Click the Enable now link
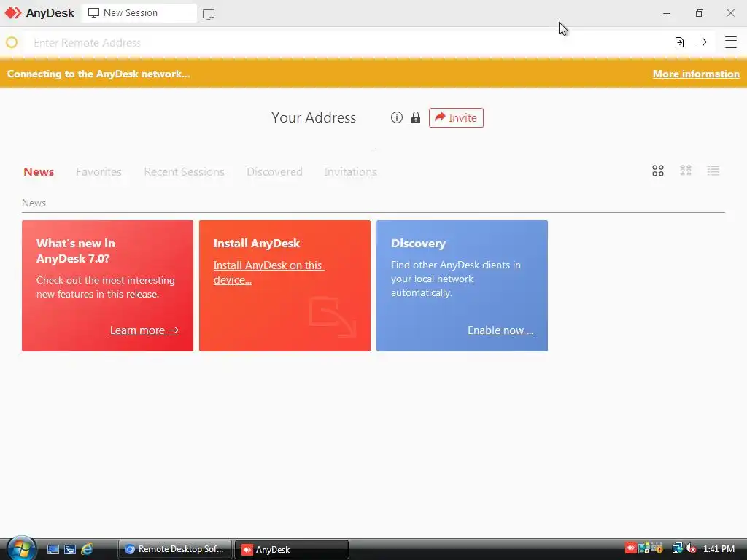The width and height of the screenshot is (747, 560). click(500, 330)
